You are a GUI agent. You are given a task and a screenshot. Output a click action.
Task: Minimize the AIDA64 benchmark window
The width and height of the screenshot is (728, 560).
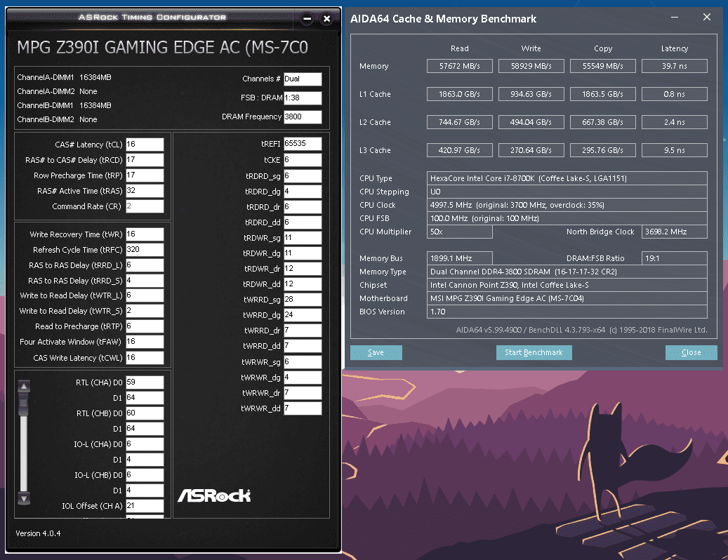pos(675,17)
